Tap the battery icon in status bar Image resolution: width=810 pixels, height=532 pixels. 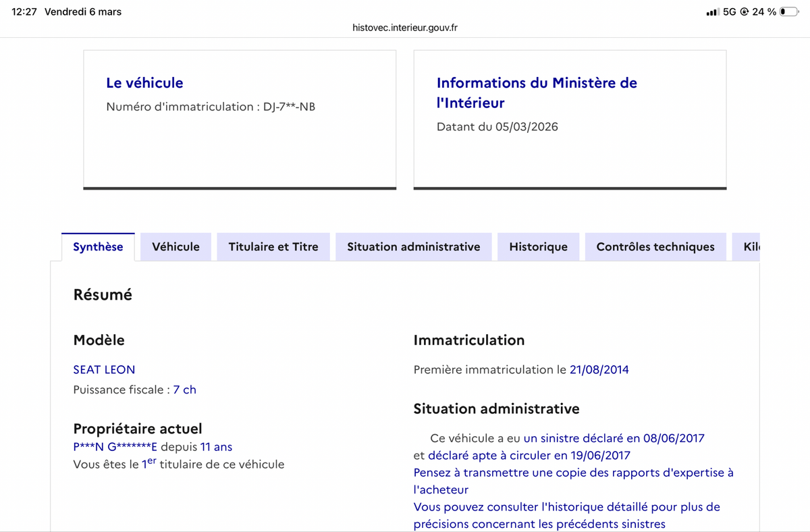click(x=789, y=12)
